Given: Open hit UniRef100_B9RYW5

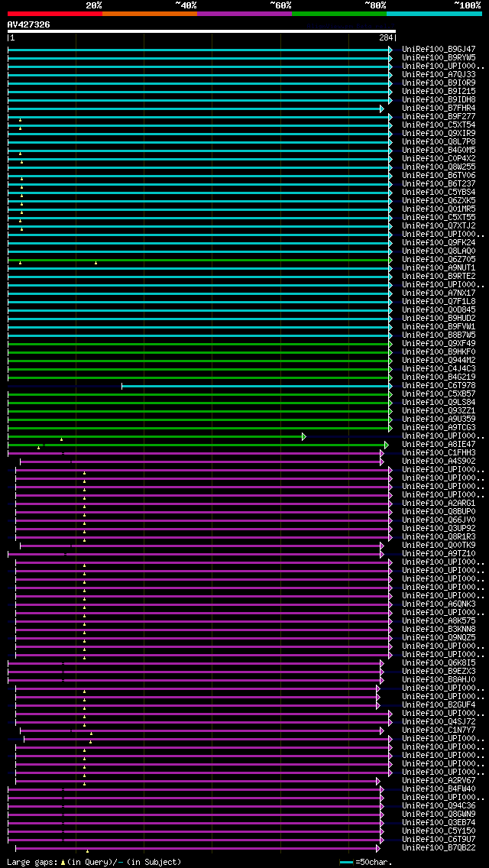Looking at the screenshot, I should (439, 57).
